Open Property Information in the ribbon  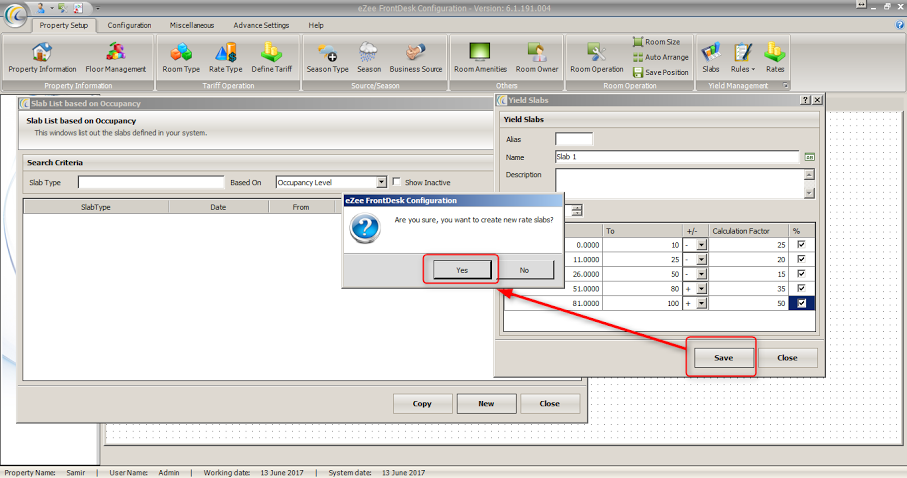click(42, 58)
